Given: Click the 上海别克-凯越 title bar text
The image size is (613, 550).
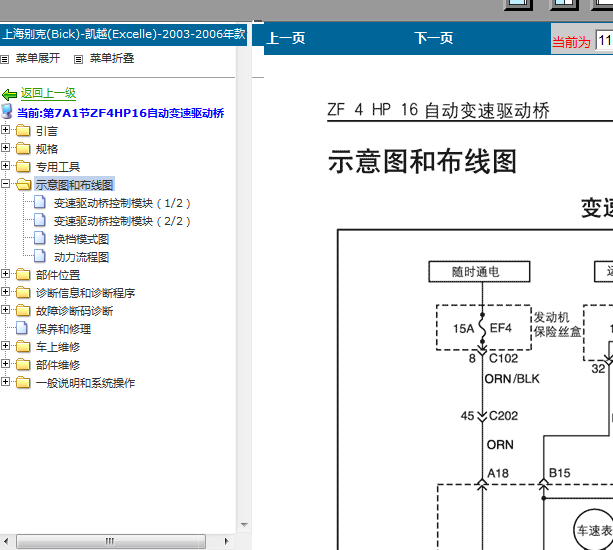Looking at the screenshot, I should point(124,34).
